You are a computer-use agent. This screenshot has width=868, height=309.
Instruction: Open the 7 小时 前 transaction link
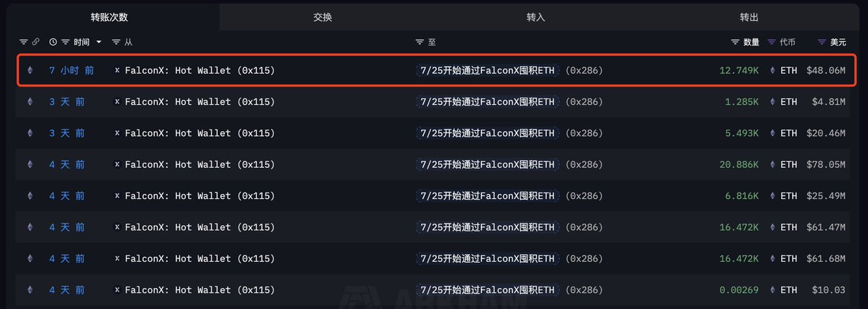72,71
